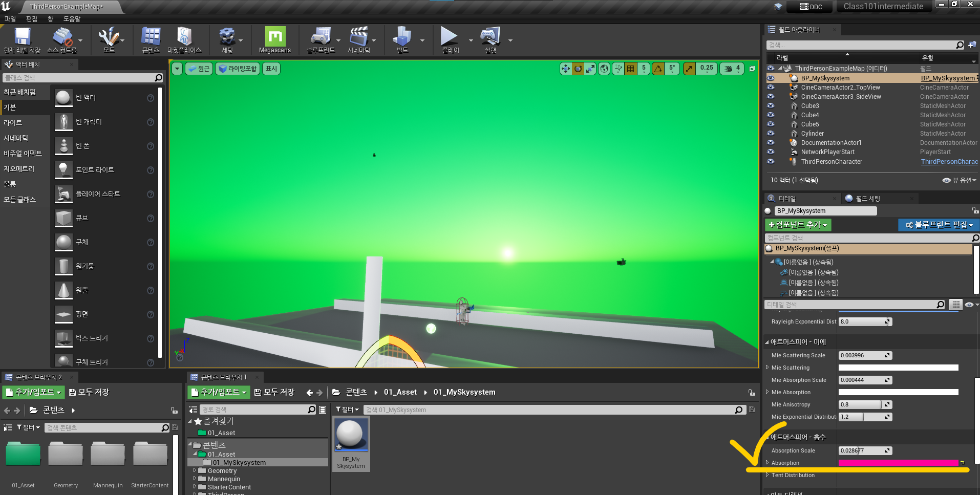980x495 pixels.
Task: Open the File menu
Action: coord(10,19)
